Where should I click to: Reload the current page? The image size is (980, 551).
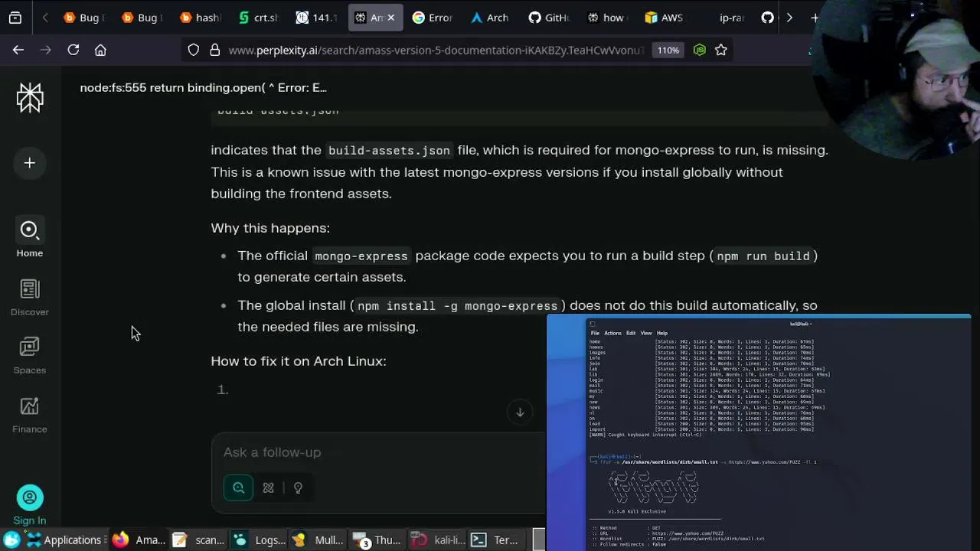tap(73, 50)
